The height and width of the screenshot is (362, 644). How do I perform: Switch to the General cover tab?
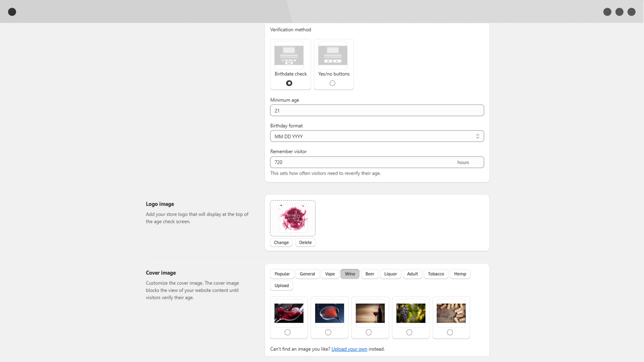(308, 274)
